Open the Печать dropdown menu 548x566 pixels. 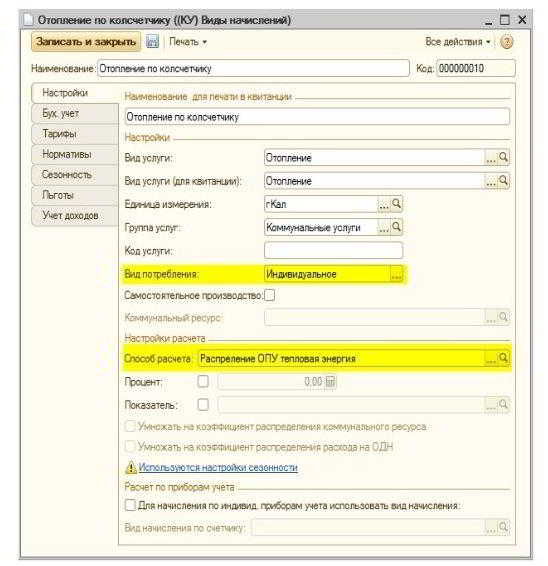[x=188, y=42]
